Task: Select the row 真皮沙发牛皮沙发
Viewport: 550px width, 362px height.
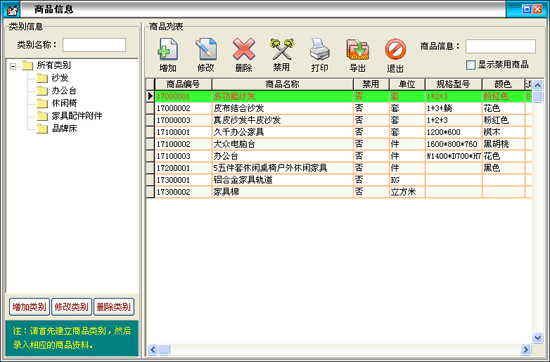Action: [x=339, y=120]
